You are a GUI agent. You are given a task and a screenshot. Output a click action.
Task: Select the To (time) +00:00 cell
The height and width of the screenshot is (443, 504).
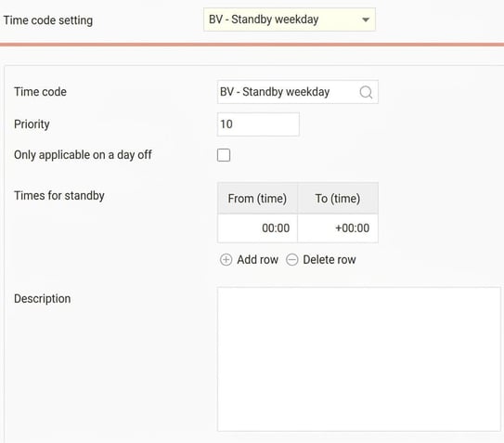point(338,228)
